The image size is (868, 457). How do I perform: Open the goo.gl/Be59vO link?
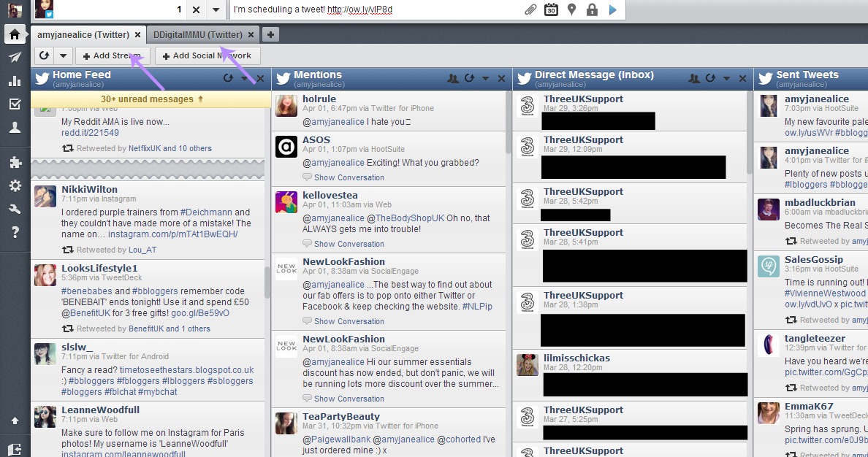coord(200,313)
